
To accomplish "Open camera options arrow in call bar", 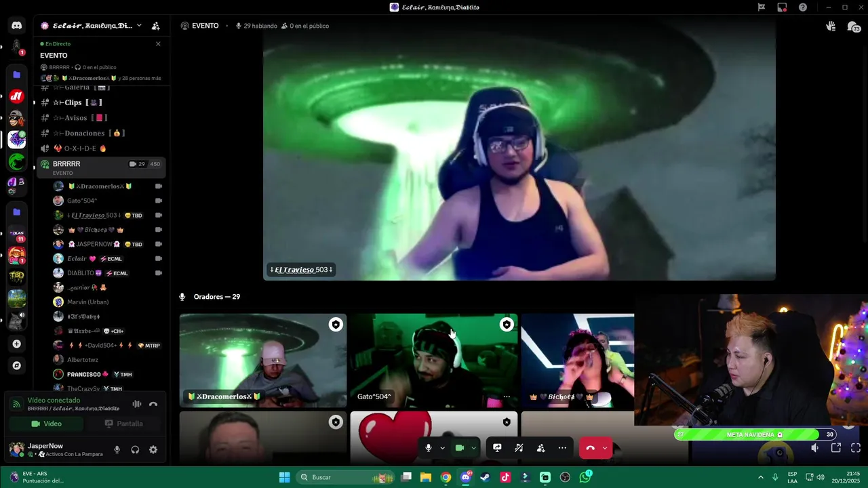I will point(473,448).
